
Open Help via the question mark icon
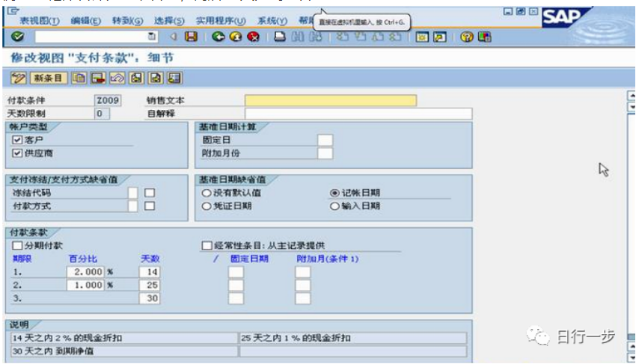[467, 37]
